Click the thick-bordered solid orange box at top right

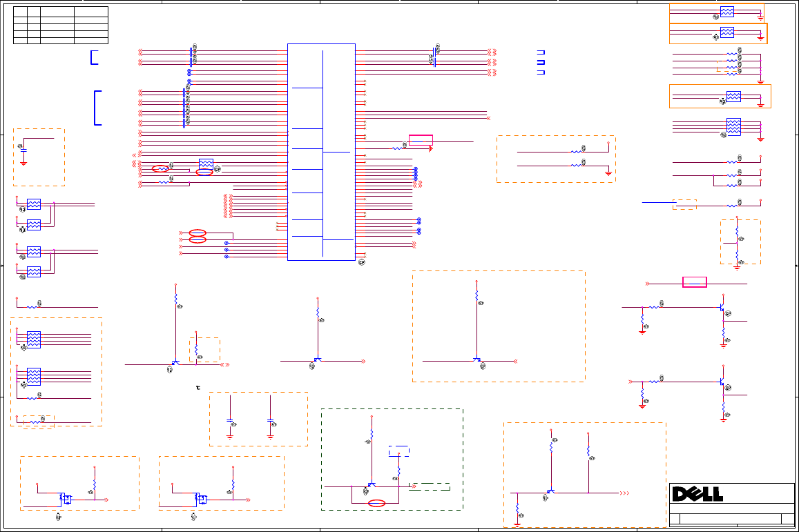click(718, 34)
